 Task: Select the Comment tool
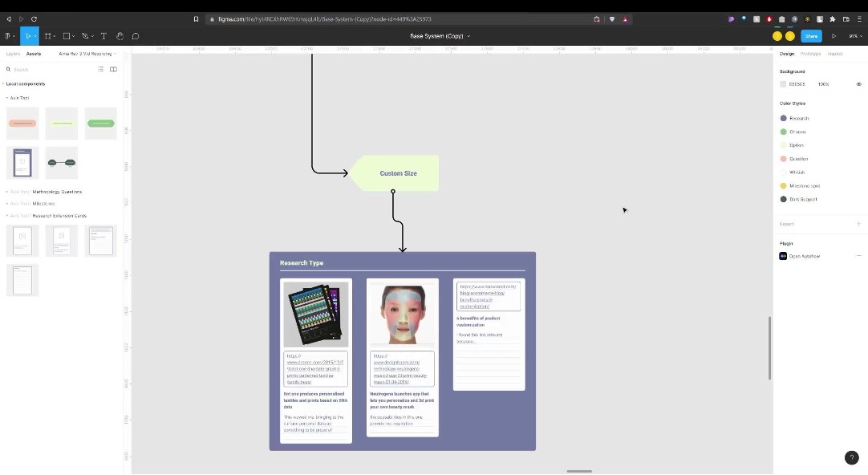coord(136,36)
